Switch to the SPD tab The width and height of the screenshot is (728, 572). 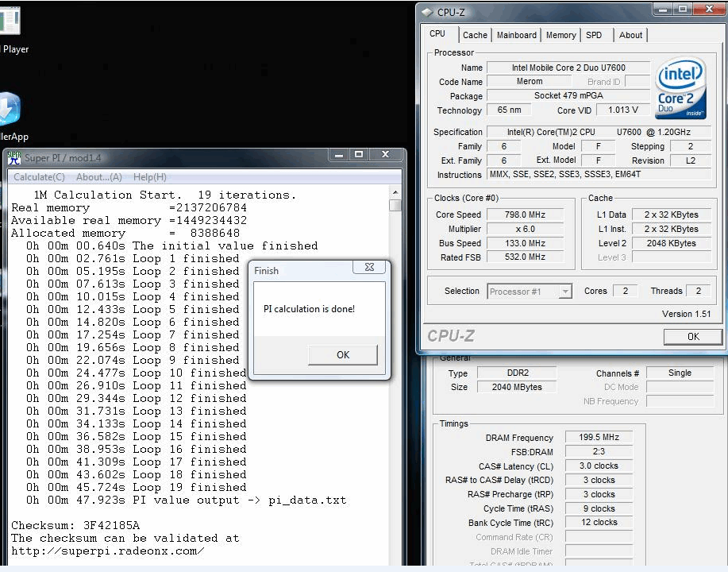pyautogui.click(x=594, y=35)
